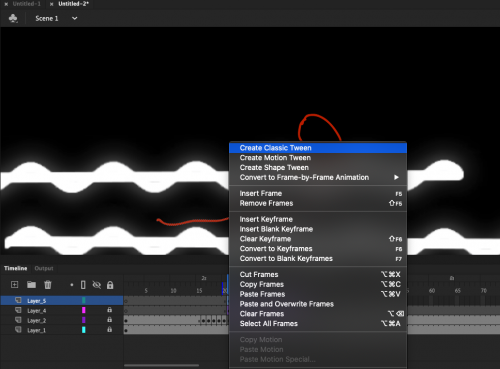Click the Hide All Layers eye icon
500x369 pixels.
(97, 285)
